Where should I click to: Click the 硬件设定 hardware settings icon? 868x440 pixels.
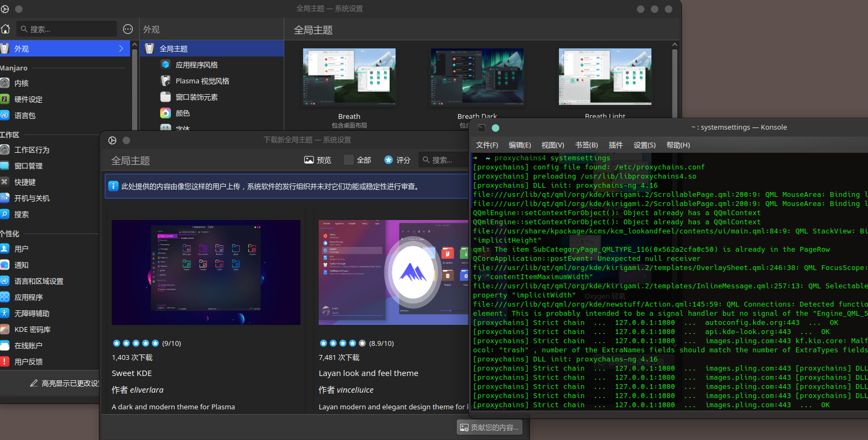[5, 99]
